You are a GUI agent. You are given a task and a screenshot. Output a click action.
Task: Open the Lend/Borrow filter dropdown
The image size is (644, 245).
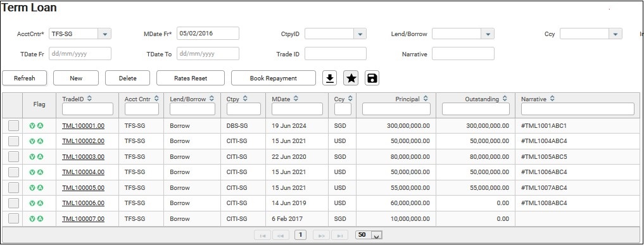pyautogui.click(x=488, y=34)
